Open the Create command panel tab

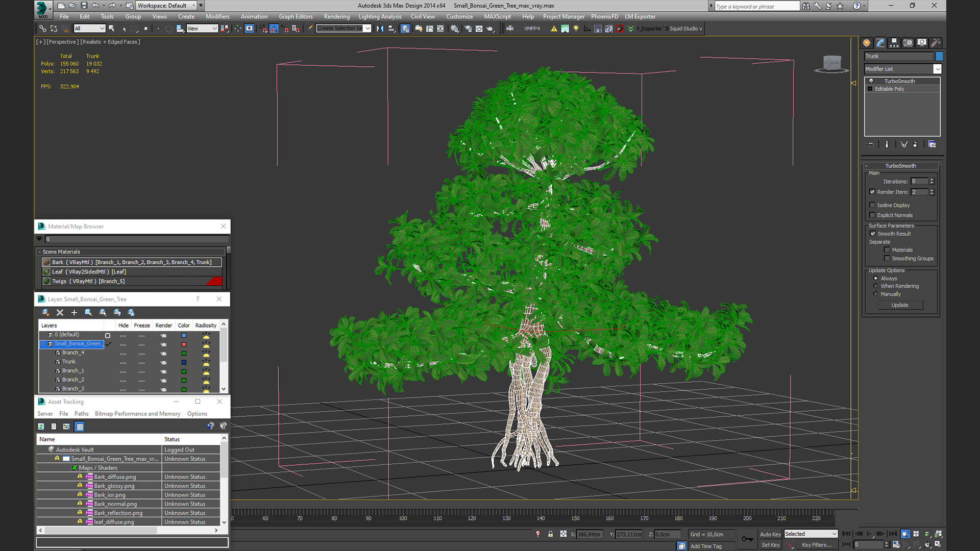coord(867,43)
